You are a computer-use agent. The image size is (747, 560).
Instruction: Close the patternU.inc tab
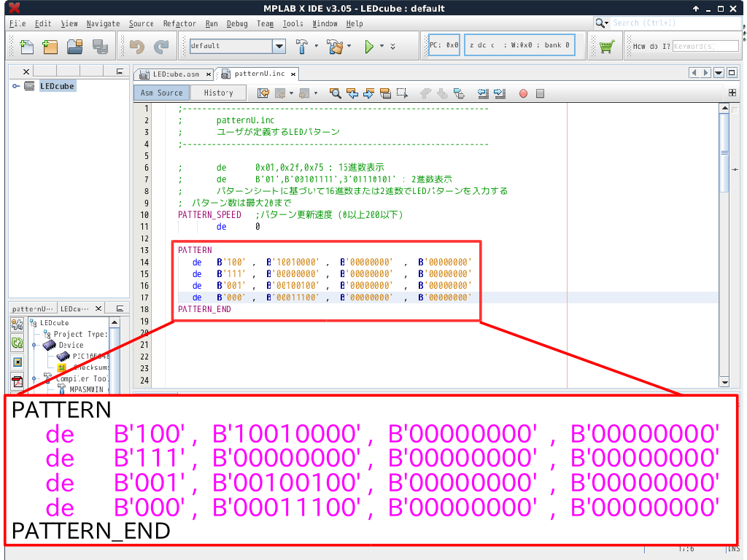point(293,74)
